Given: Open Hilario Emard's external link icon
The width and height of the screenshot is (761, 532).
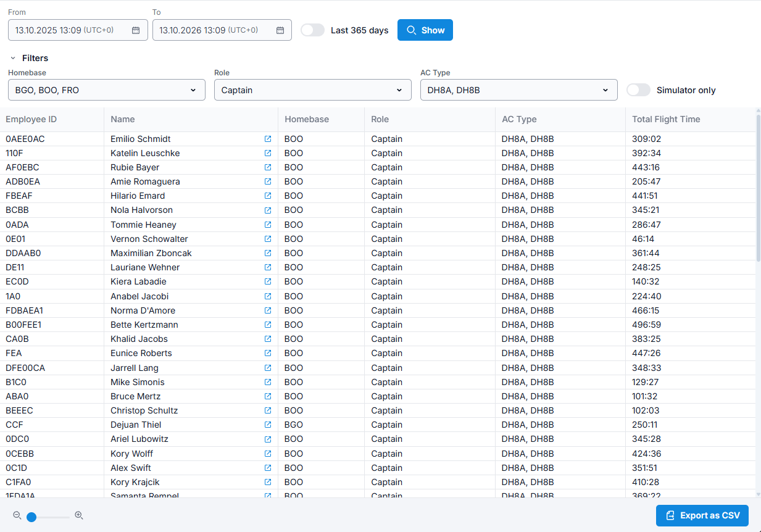Looking at the screenshot, I should click(268, 196).
